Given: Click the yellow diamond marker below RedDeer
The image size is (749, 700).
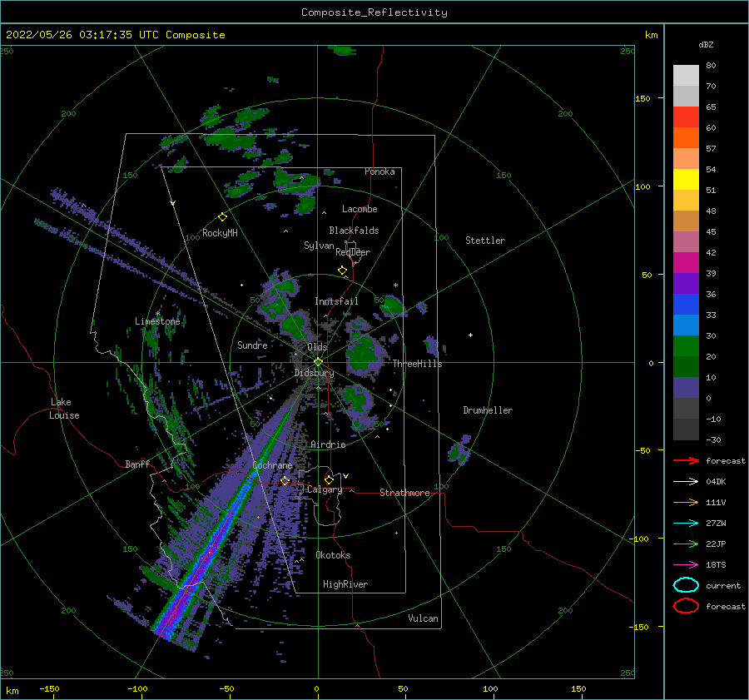Looking at the screenshot, I should (x=343, y=270).
